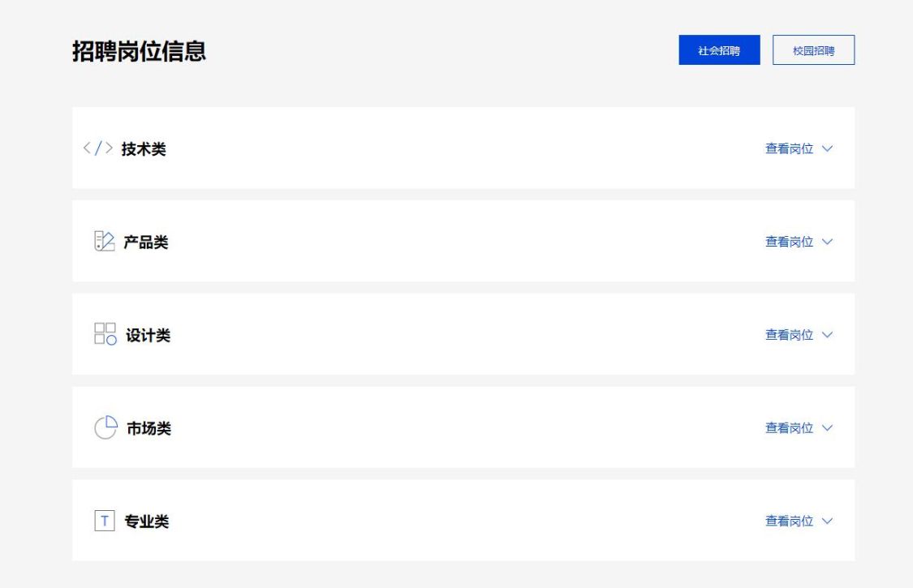This screenshot has width=913, height=588.
Task: Click the pie chart icon beside 市场类
Action: [x=106, y=427]
